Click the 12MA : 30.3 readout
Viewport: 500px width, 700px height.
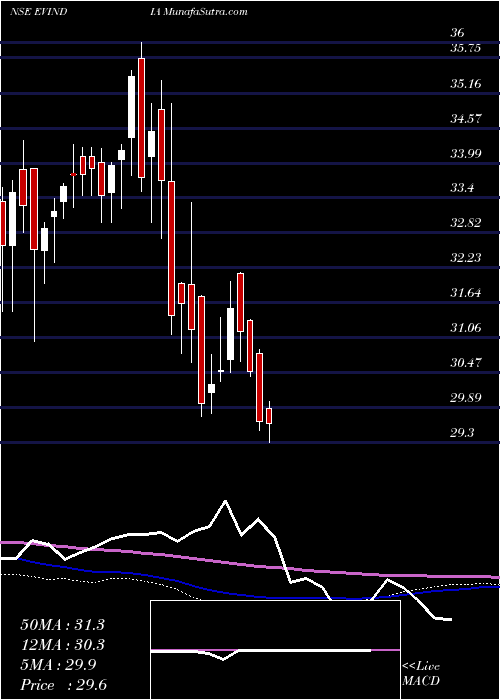(x=62, y=645)
